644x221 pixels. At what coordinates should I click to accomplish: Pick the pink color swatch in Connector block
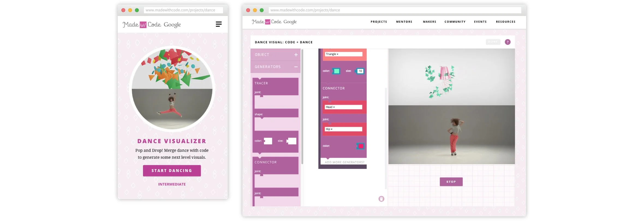pyautogui.click(x=361, y=146)
